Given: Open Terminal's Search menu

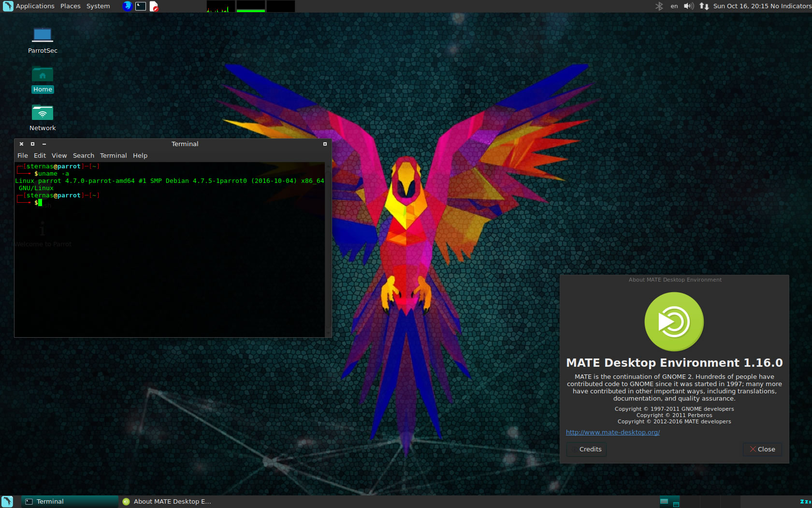Looking at the screenshot, I should click(x=83, y=155).
